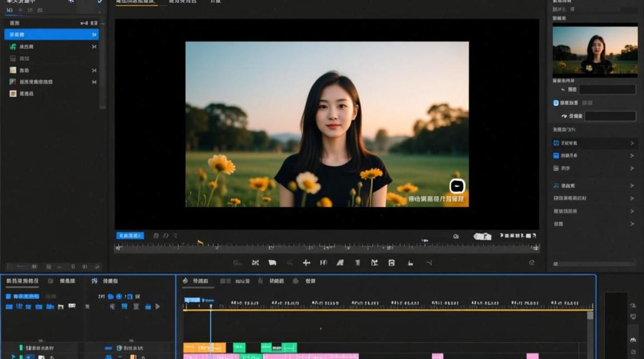Select the orange clip on the timeline

(x=205, y=348)
